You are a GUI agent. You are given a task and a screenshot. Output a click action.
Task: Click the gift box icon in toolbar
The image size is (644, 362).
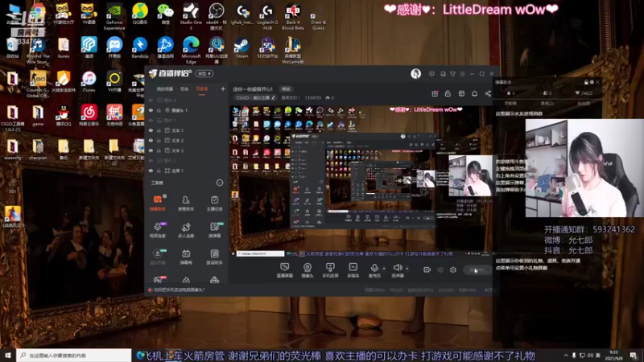(435, 93)
